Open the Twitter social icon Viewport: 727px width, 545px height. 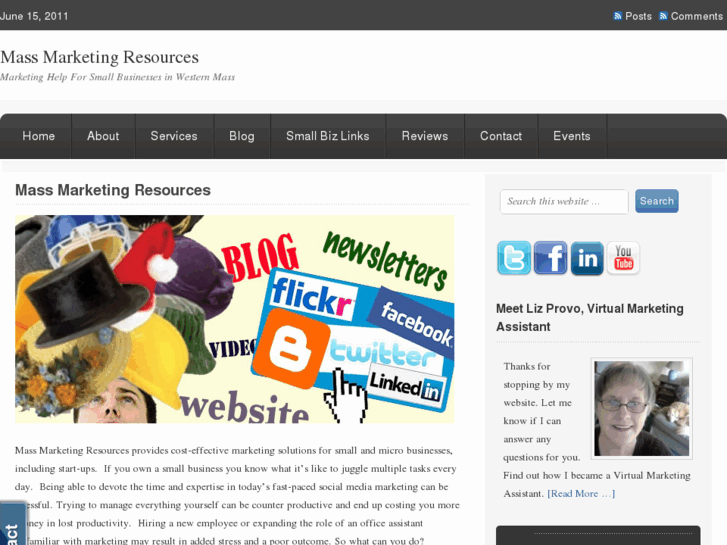pos(514,258)
